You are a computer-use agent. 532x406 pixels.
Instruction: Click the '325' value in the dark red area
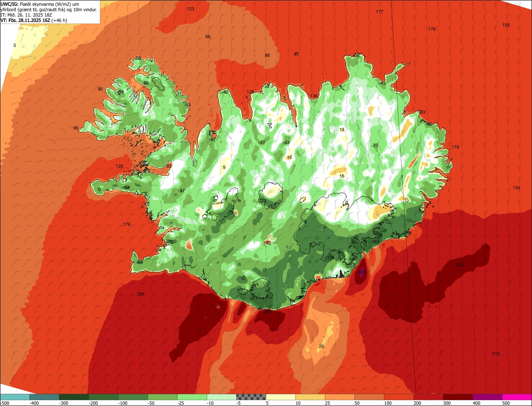[x=459, y=264]
